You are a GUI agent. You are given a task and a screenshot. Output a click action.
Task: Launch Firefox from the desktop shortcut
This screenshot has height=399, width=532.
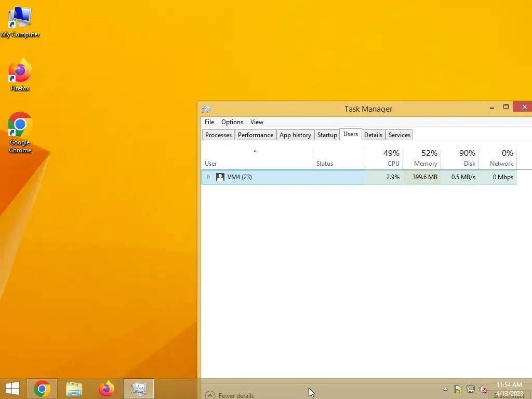click(20, 75)
